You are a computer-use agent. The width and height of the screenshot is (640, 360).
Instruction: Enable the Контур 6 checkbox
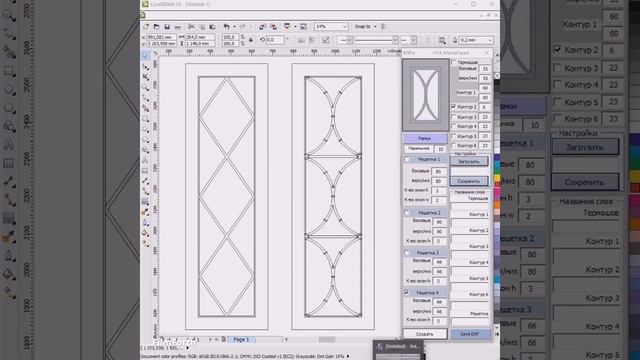pos(453,145)
